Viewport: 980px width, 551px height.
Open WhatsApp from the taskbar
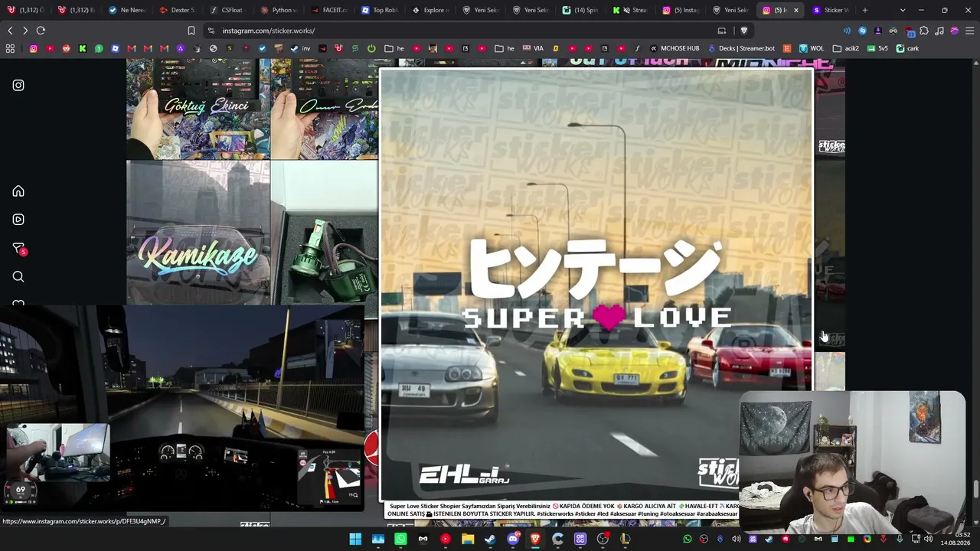(400, 539)
